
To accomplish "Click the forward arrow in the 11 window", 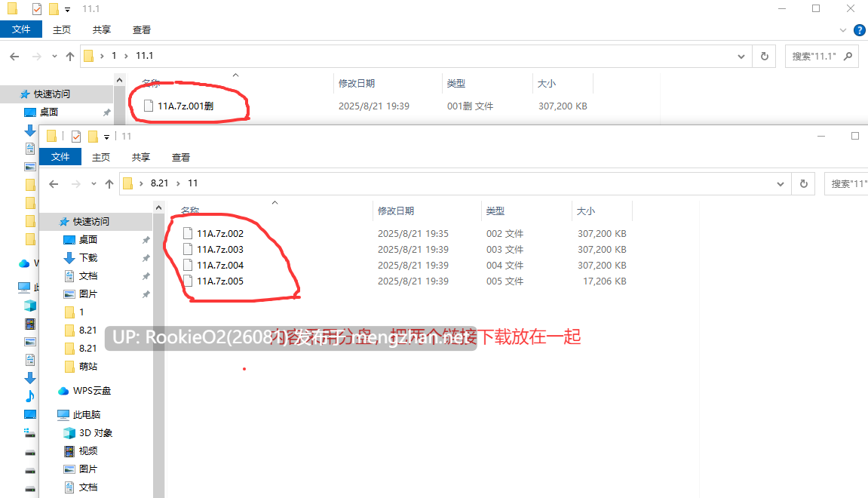I will [x=76, y=184].
